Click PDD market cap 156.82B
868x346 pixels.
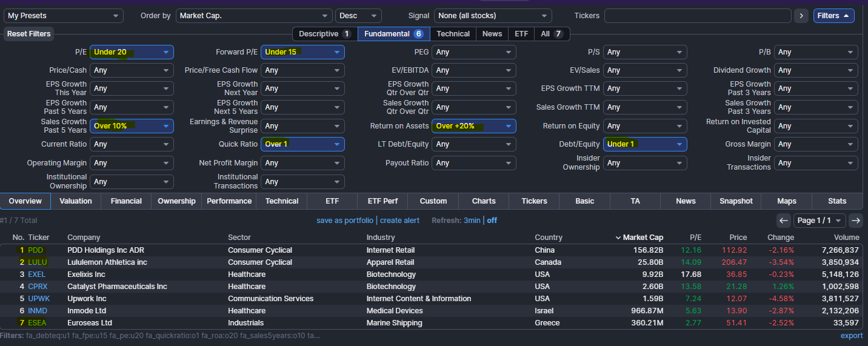[648, 250]
